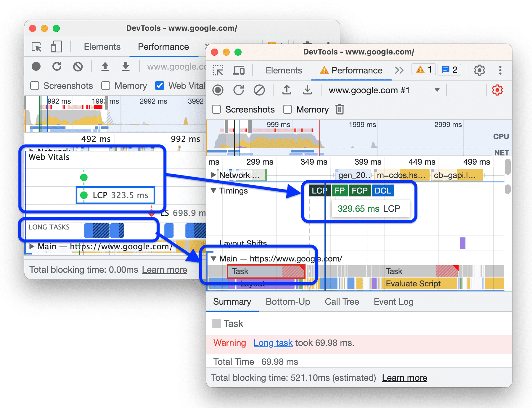This screenshot has height=408, width=532.
Task: Open DevTools three-dot customization menu
Action: click(500, 70)
